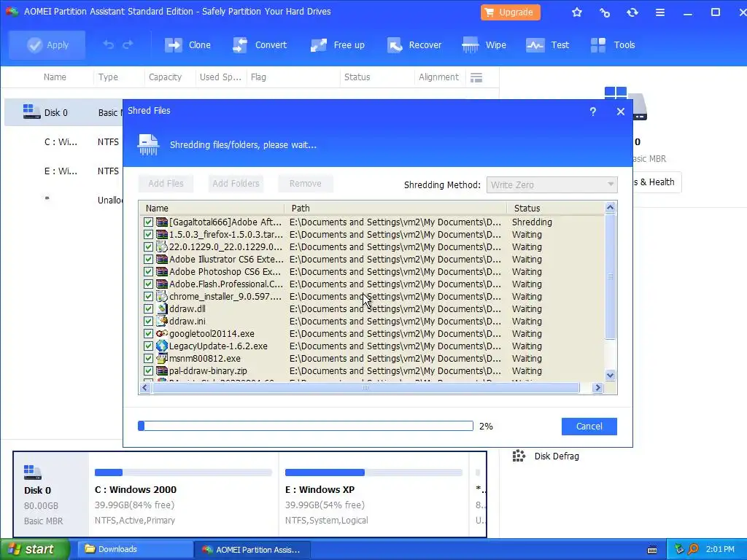Open Disk Defrag in side panel
This screenshot has width=747, height=560.
[x=546, y=456]
